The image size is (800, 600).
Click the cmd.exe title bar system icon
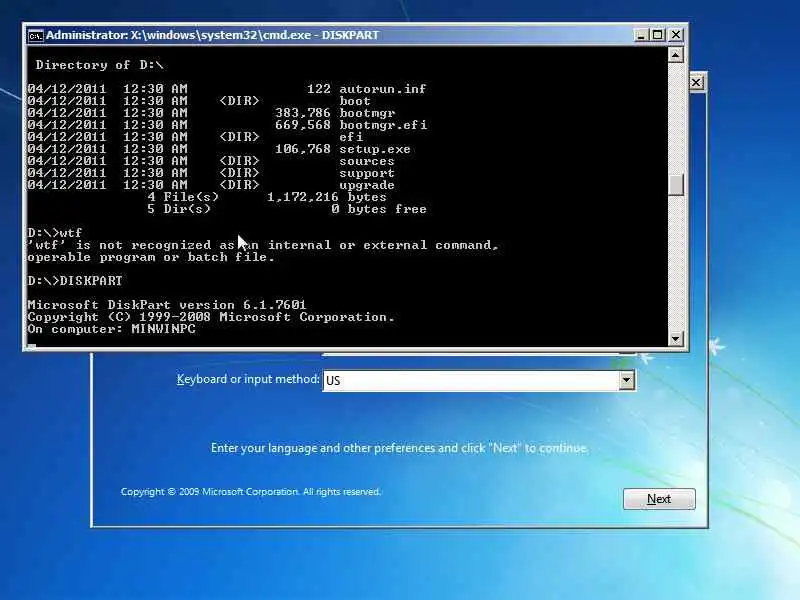(x=35, y=36)
